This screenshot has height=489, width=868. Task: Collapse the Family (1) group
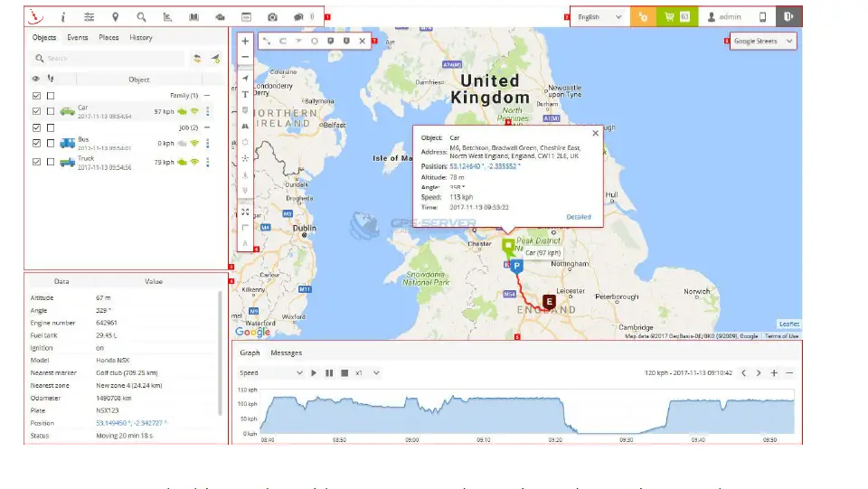click(207, 96)
